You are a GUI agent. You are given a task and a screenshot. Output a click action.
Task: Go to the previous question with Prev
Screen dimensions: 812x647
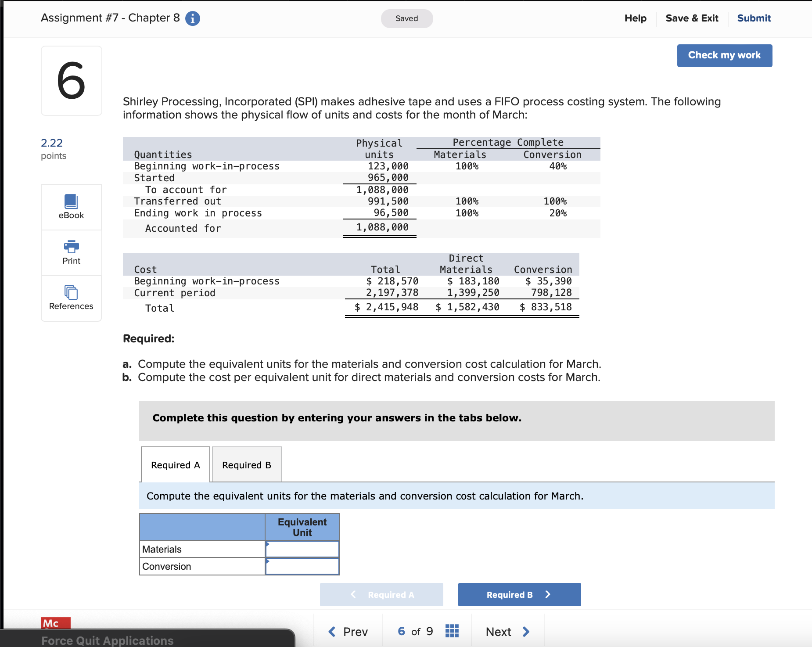348,632
